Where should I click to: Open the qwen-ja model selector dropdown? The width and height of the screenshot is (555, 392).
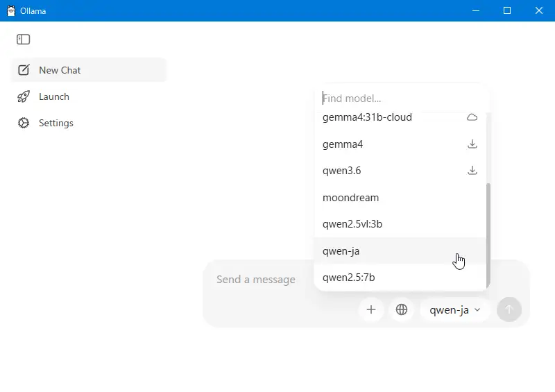[x=455, y=310]
